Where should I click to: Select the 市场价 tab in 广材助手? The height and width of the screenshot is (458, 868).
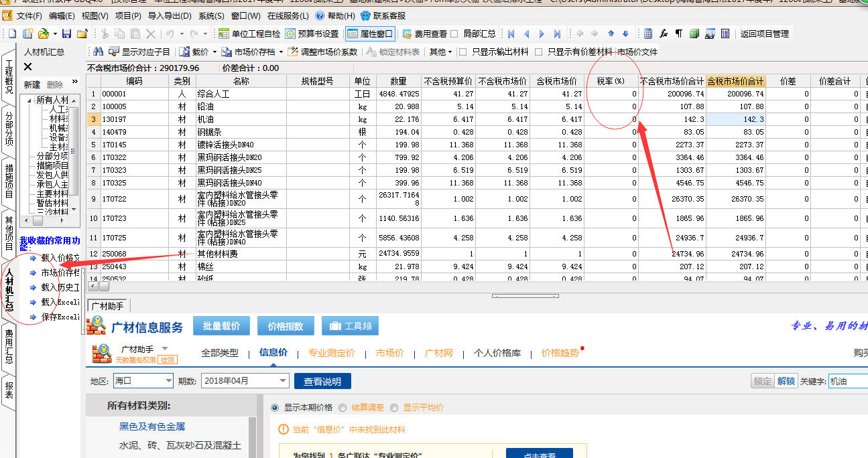point(389,353)
